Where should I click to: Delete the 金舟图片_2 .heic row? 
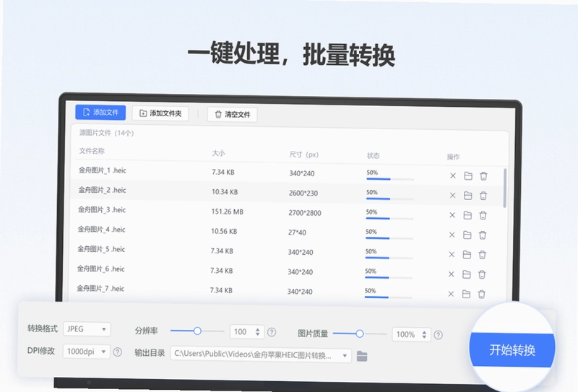483,196
